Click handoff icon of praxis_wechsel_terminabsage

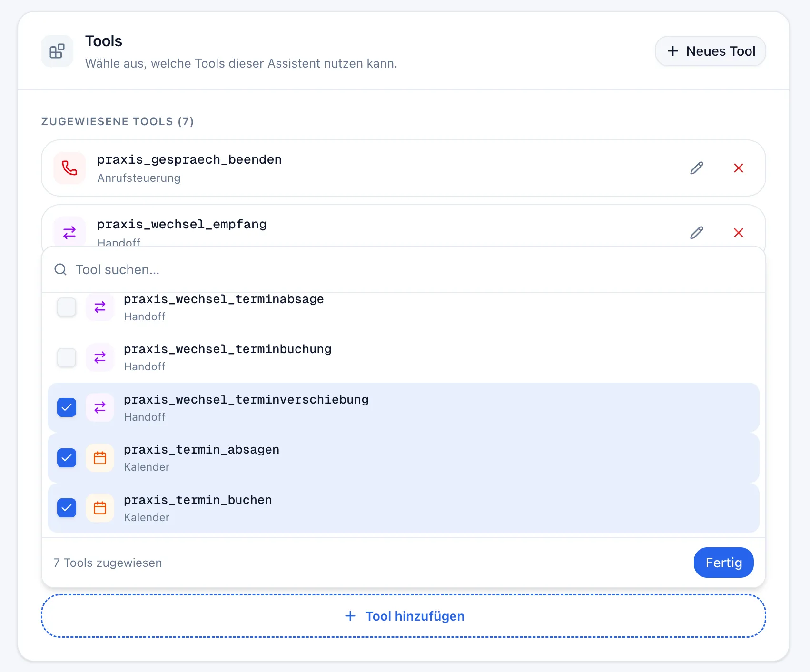(100, 307)
